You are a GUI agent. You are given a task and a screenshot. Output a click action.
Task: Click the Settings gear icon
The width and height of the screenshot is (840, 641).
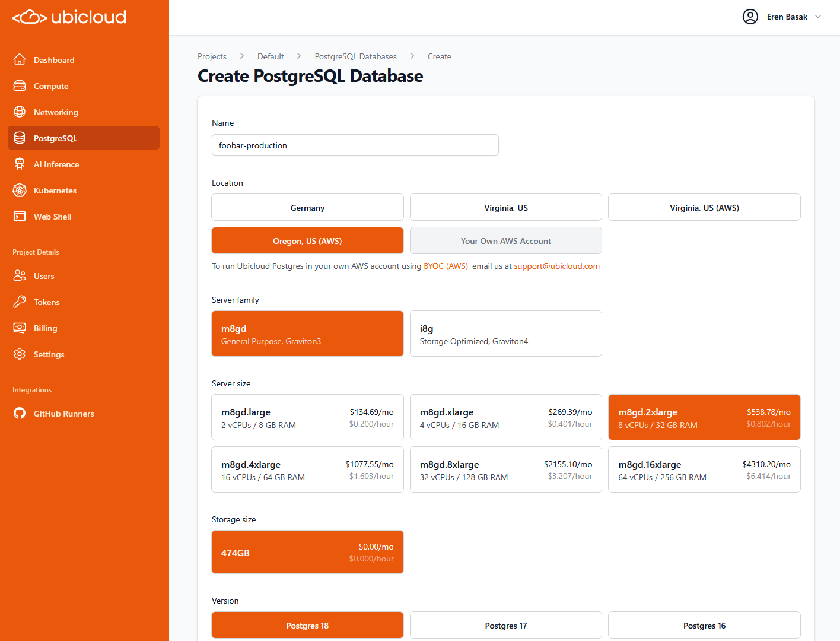[x=20, y=354]
